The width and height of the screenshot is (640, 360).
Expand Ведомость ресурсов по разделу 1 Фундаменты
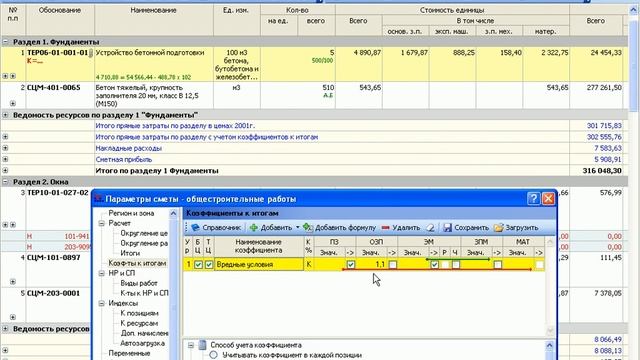pyautogui.click(x=5, y=115)
